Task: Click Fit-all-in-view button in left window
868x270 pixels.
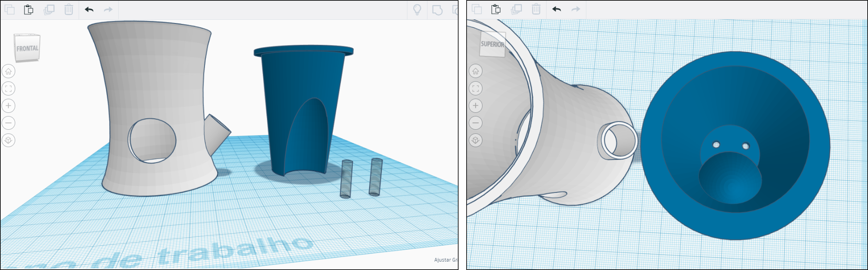Action: coord(8,88)
